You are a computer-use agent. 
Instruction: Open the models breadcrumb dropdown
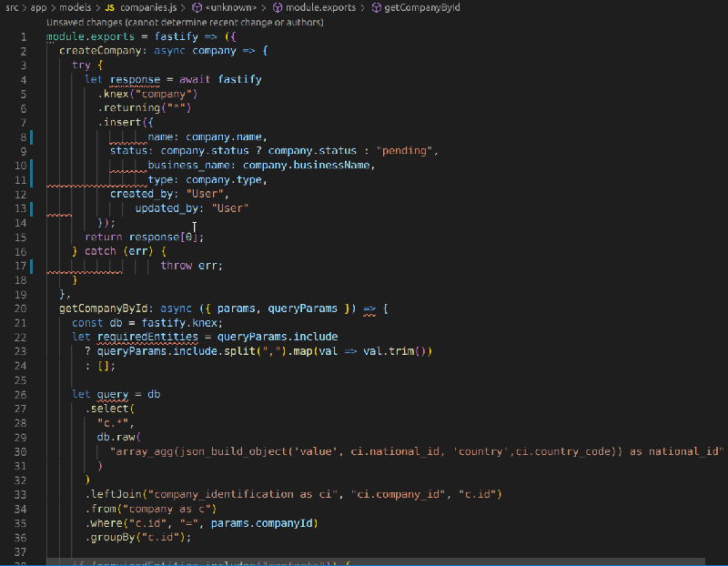[x=76, y=7]
